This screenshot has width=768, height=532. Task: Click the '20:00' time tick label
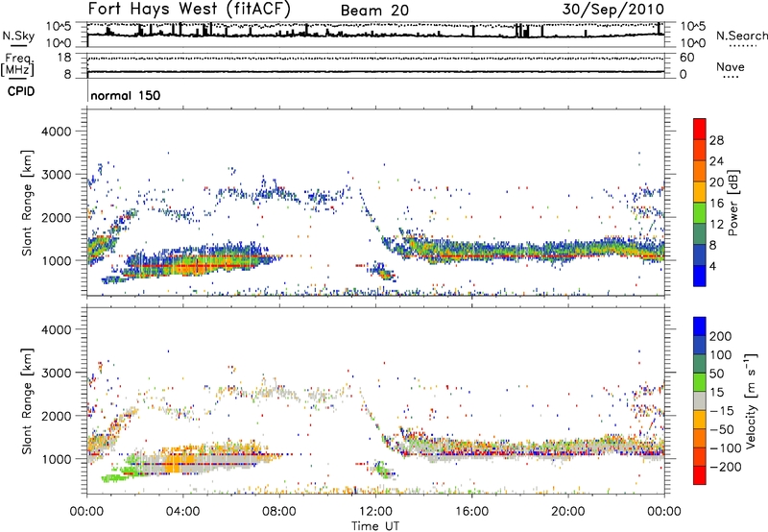pos(568,512)
